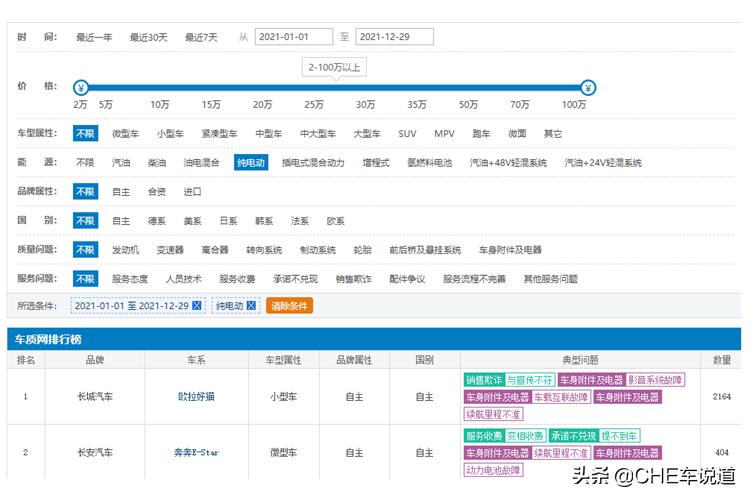This screenshot has width=750, height=500.
Task: Focus the start date field 2021-01-01
Action: pos(294,37)
